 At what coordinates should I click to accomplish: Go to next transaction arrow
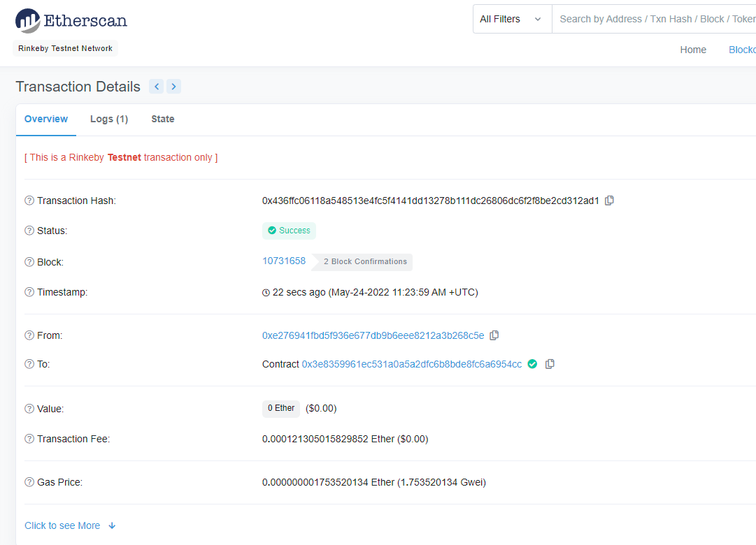pyautogui.click(x=173, y=87)
